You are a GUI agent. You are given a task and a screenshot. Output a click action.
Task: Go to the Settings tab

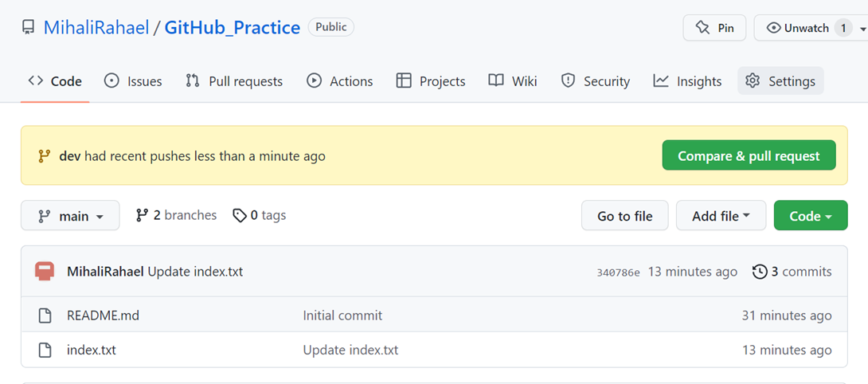(780, 81)
